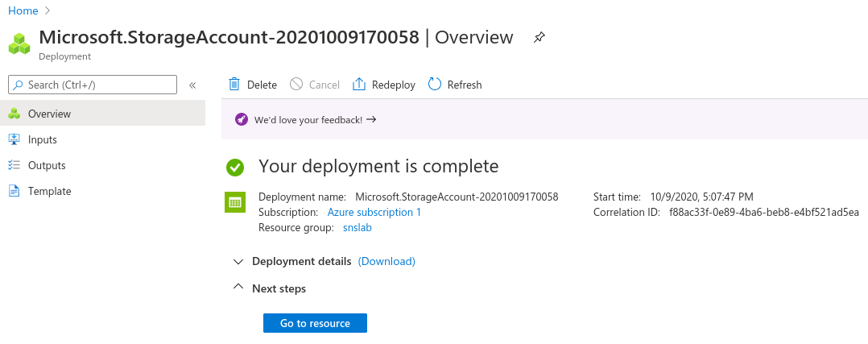
Task: Click the disabled Cancel circle icon
Action: pos(296,85)
